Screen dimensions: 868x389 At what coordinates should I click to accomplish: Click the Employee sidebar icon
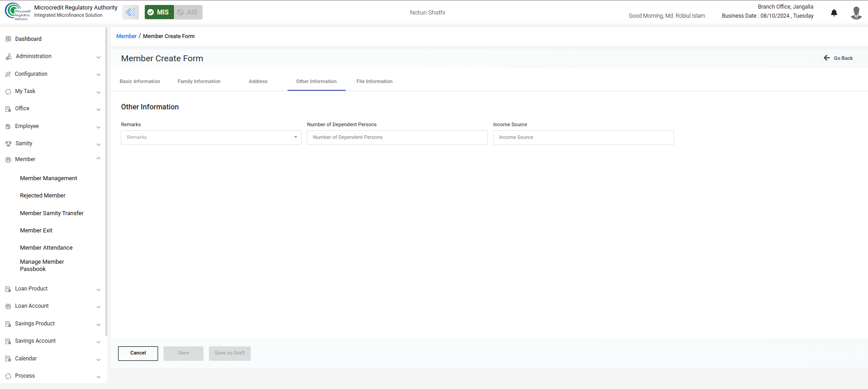[8, 127]
